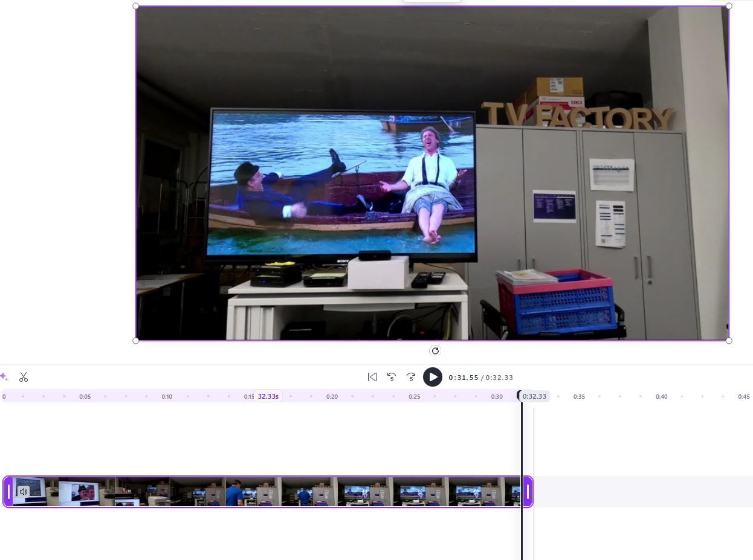Open the sparkle AI suggestions icon
Image resolution: width=753 pixels, height=560 pixels.
coord(4,377)
